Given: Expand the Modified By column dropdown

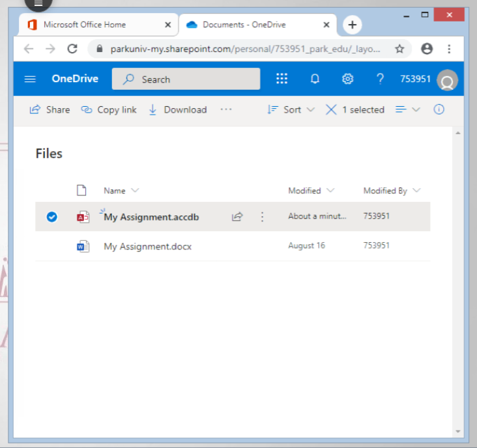Looking at the screenshot, I should point(416,190).
